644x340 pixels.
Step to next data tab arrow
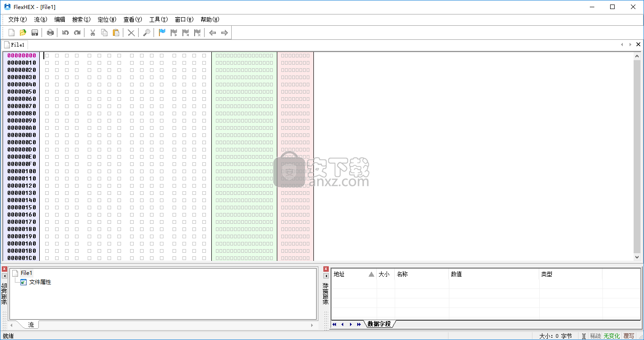pyautogui.click(x=351, y=324)
